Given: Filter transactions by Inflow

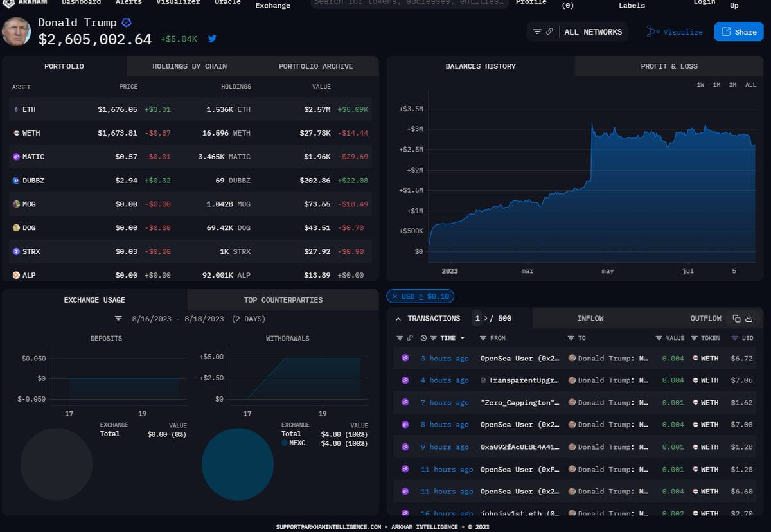Looking at the screenshot, I should click(x=590, y=318).
